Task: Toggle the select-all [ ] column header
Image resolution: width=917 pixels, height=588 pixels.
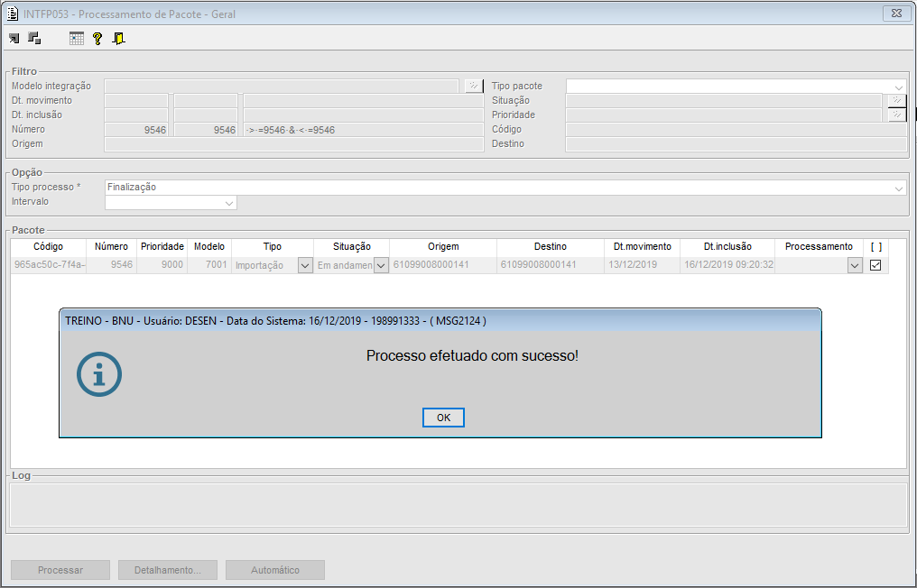Action: [876, 247]
